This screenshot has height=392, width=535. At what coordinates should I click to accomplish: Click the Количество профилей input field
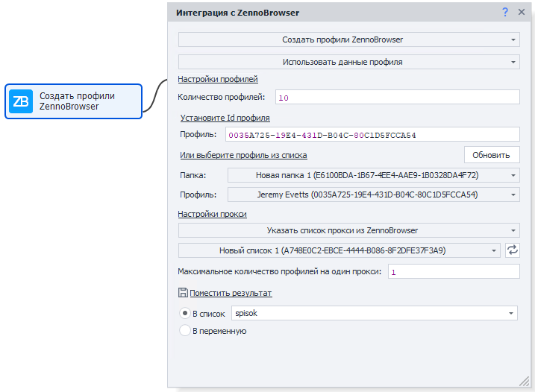point(397,97)
